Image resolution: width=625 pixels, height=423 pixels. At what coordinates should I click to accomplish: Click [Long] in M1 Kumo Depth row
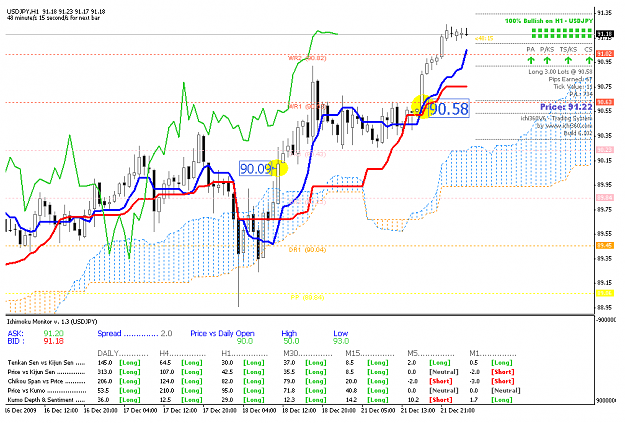pos(502,400)
